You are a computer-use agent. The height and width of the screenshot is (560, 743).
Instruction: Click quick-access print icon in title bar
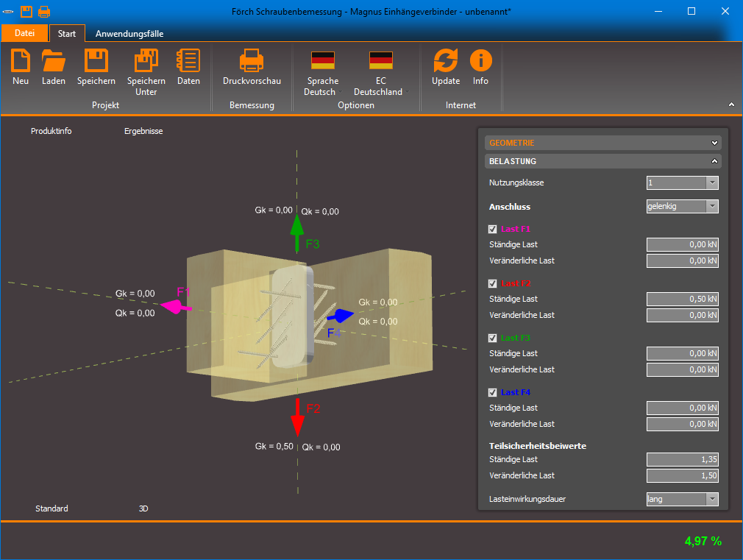point(44,11)
